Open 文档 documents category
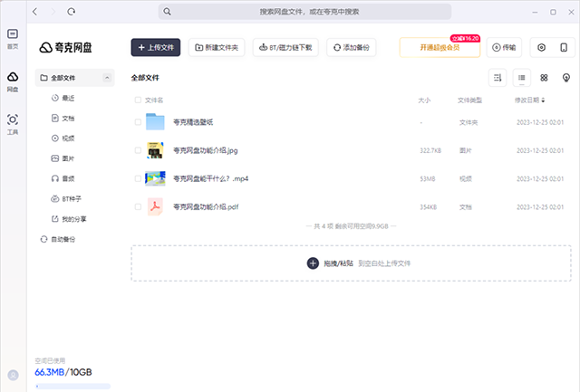This screenshot has width=580, height=392. point(63,119)
